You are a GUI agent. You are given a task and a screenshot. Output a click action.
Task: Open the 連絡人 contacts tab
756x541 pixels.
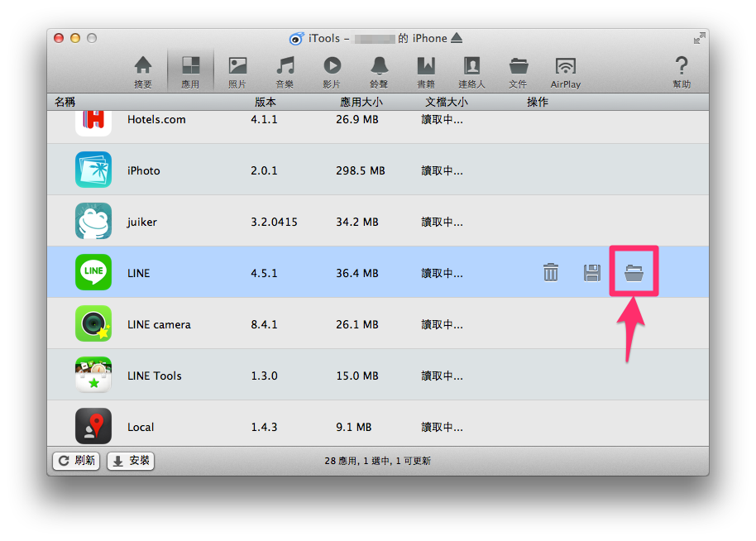471,72
